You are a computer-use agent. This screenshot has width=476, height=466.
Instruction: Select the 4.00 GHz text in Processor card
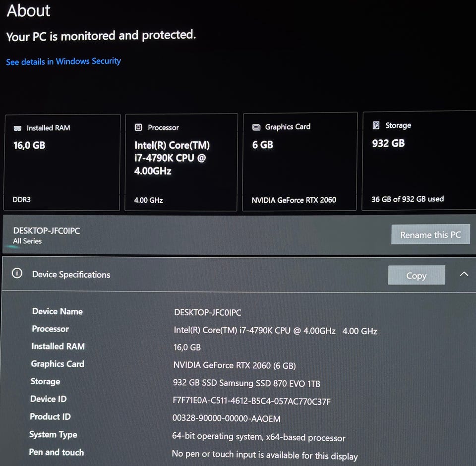(x=148, y=200)
